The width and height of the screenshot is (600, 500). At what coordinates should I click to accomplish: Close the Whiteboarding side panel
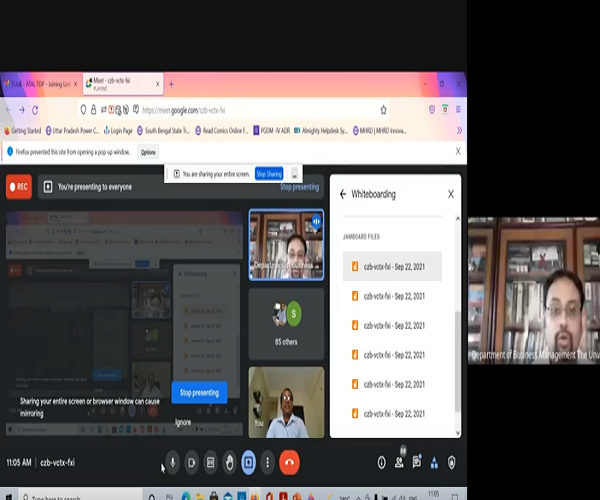pos(451,194)
